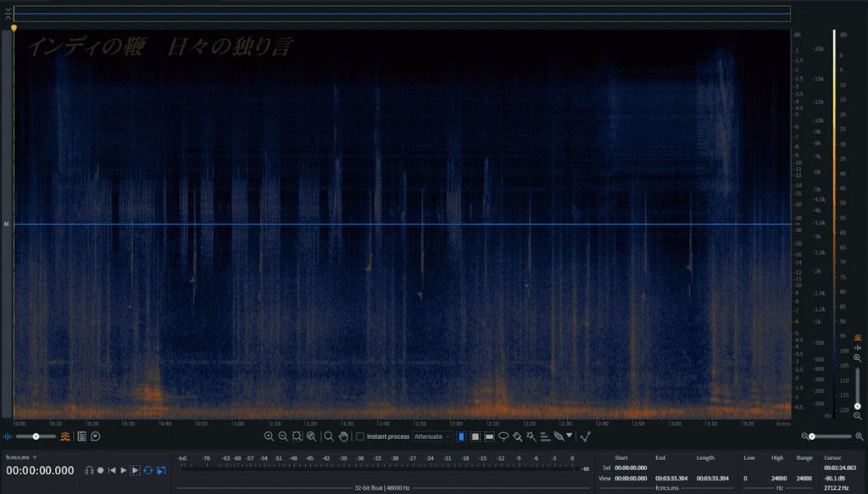Adjust the waveform/spectrogram opacity slider
This screenshot has width=868, height=494.
click(x=36, y=436)
